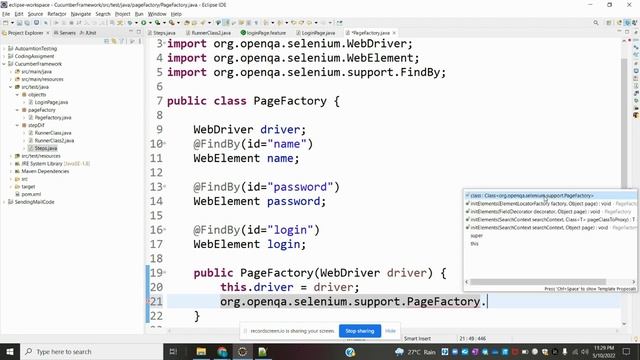This screenshot has width=640, height=360.
Task: Switch to LoginPage.java editor tab
Action: [x=316, y=33]
